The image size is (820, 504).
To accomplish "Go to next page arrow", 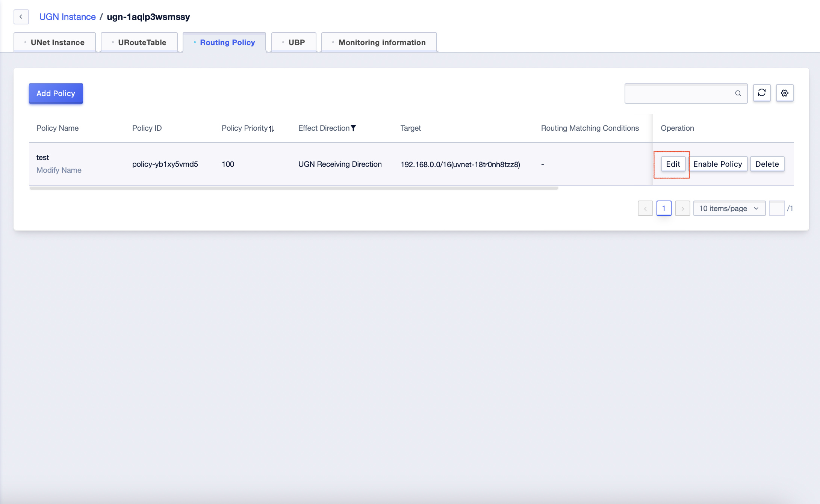I will (x=682, y=208).
